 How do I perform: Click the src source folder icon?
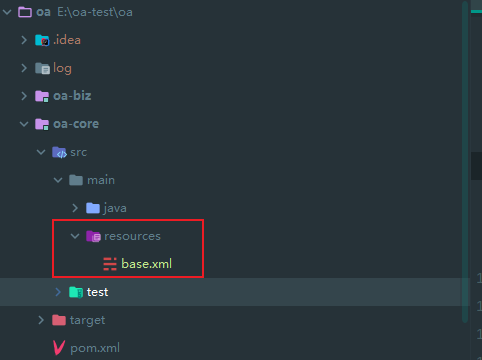click(x=59, y=152)
